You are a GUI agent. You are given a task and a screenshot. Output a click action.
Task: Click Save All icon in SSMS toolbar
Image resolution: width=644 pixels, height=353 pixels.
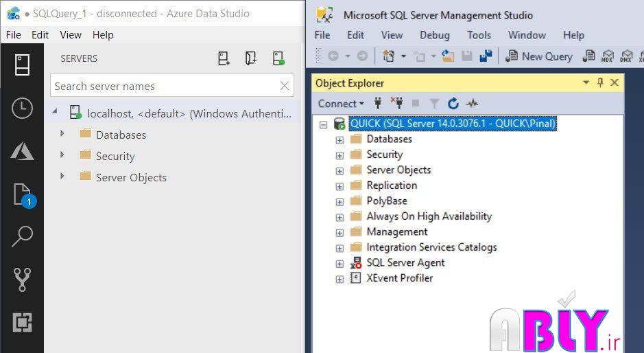click(486, 56)
